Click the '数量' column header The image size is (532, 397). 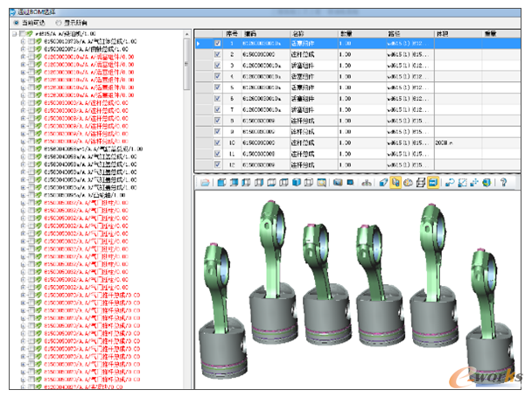345,32
